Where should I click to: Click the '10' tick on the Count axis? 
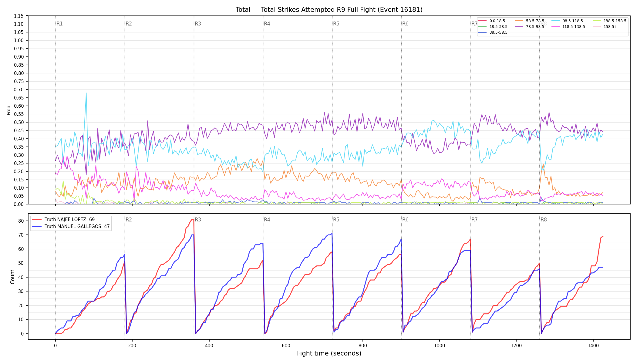(x=21, y=319)
